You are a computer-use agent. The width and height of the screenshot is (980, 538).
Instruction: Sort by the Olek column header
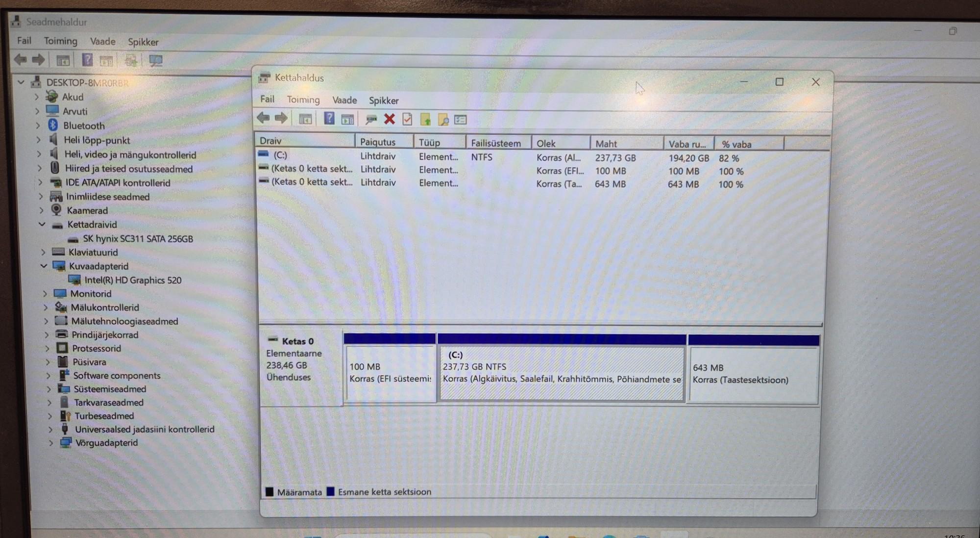click(561, 143)
